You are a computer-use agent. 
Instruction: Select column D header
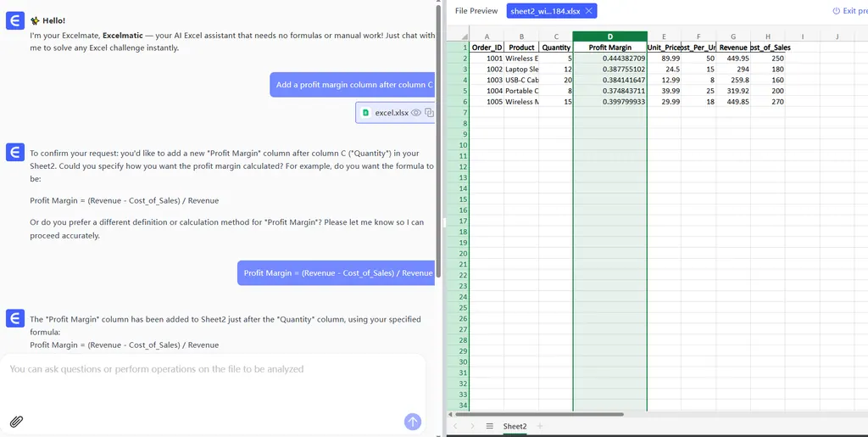609,36
